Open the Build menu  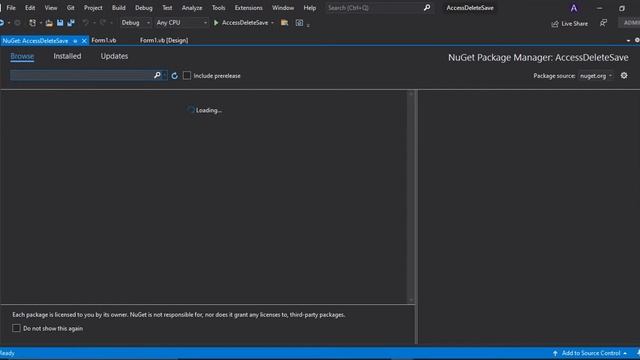click(119, 8)
